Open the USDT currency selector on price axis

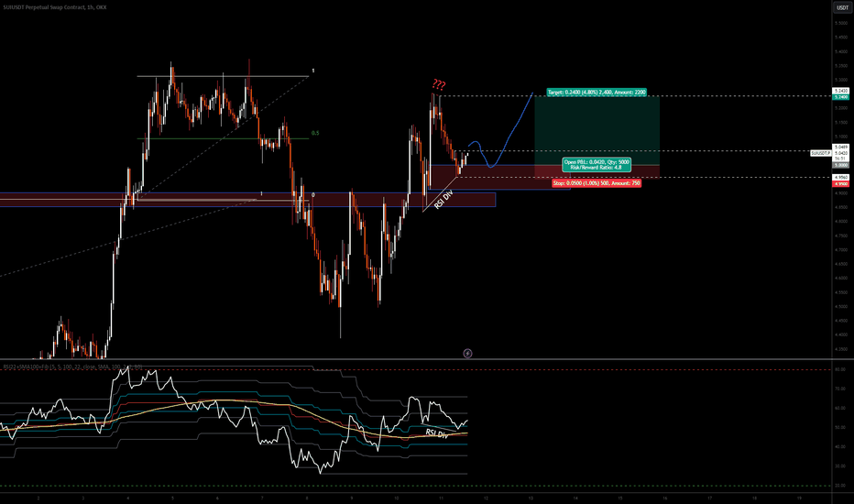coord(842,7)
